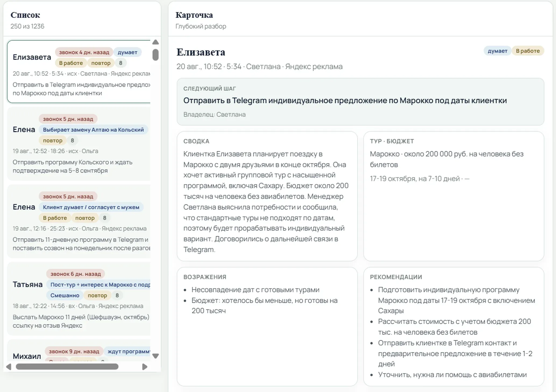
Task: Click the 'Сводка' summary panel
Action: pyautogui.click(x=267, y=196)
